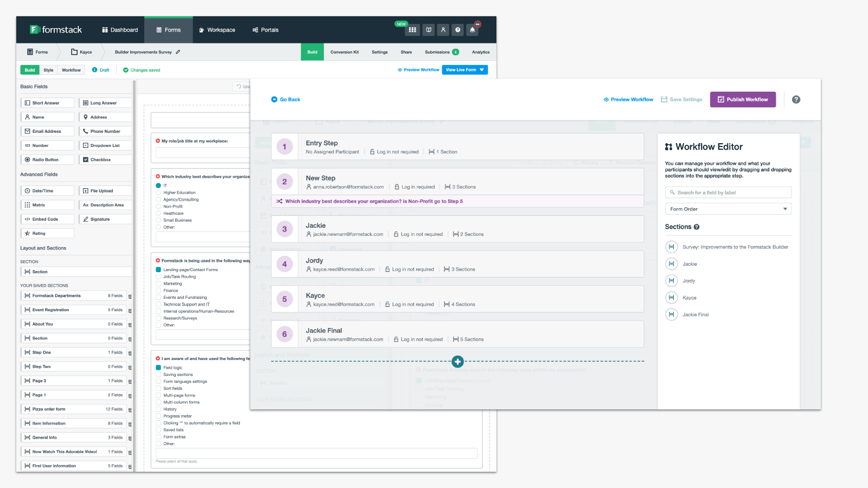The image size is (868, 488).
Task: Click the Jackie Final section icon
Action: pyautogui.click(x=672, y=314)
